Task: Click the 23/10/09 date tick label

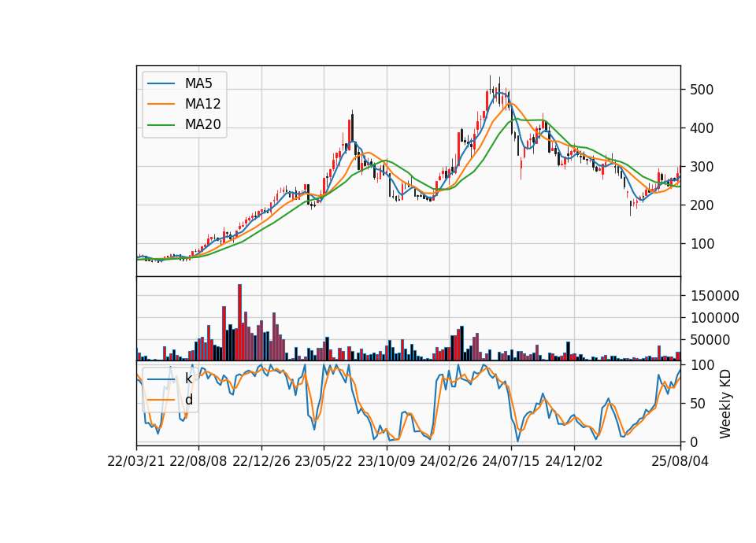Action: pos(386,462)
